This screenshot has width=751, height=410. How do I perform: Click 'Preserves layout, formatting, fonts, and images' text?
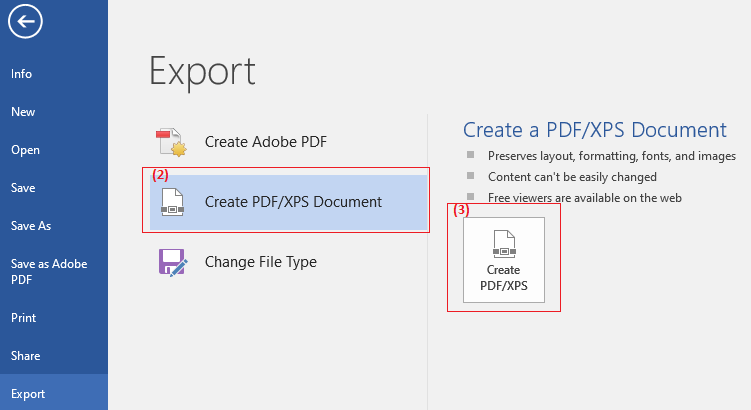pyautogui.click(x=612, y=156)
